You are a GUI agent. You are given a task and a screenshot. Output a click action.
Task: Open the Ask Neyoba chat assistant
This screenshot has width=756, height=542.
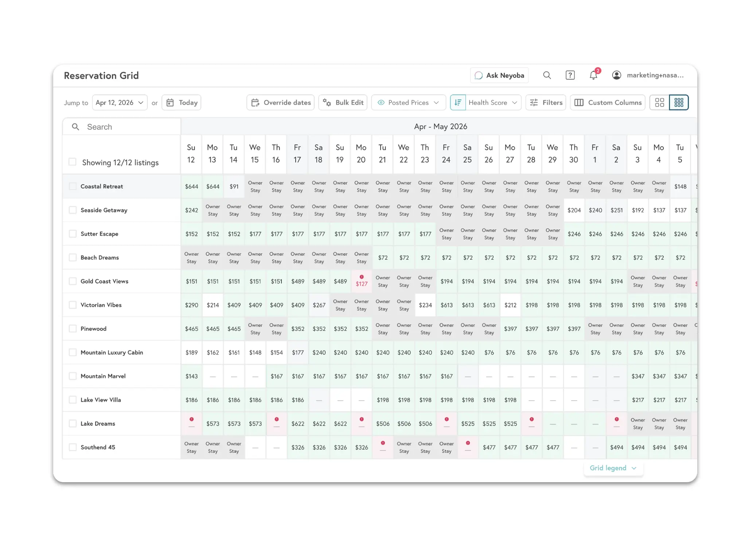point(499,75)
